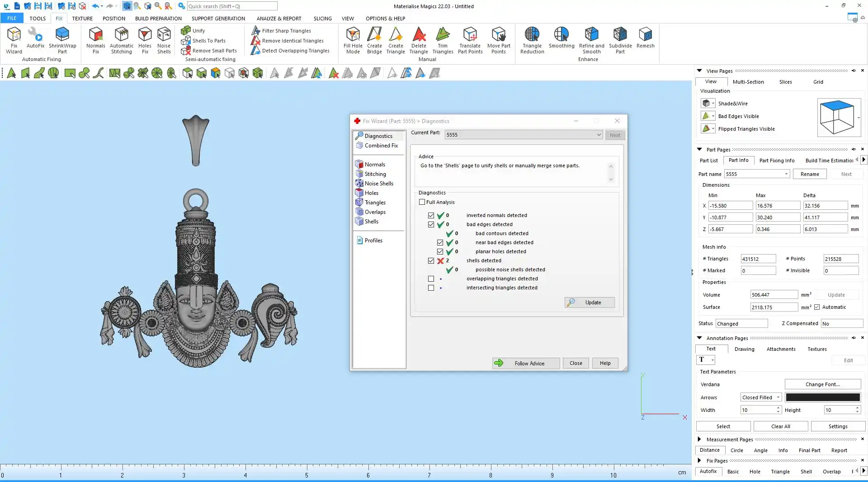This screenshot has width=868, height=482.
Task: Activate Fill Hole Mode
Action: pos(353,40)
